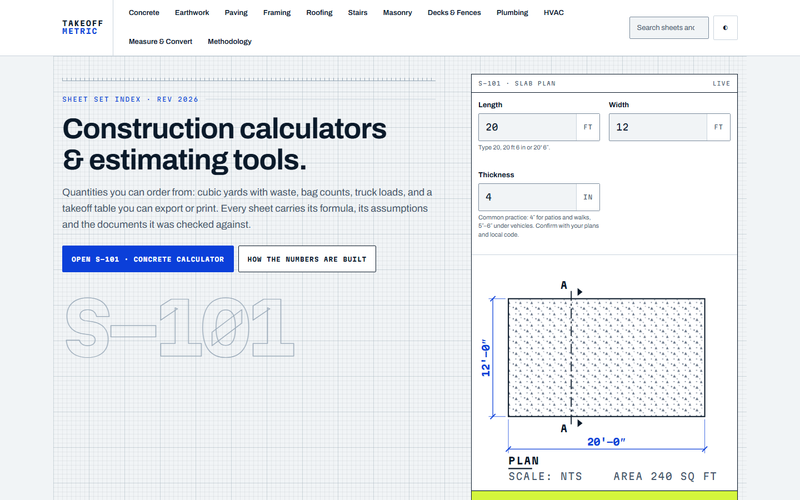Click the Construction calculators headline

click(x=224, y=144)
